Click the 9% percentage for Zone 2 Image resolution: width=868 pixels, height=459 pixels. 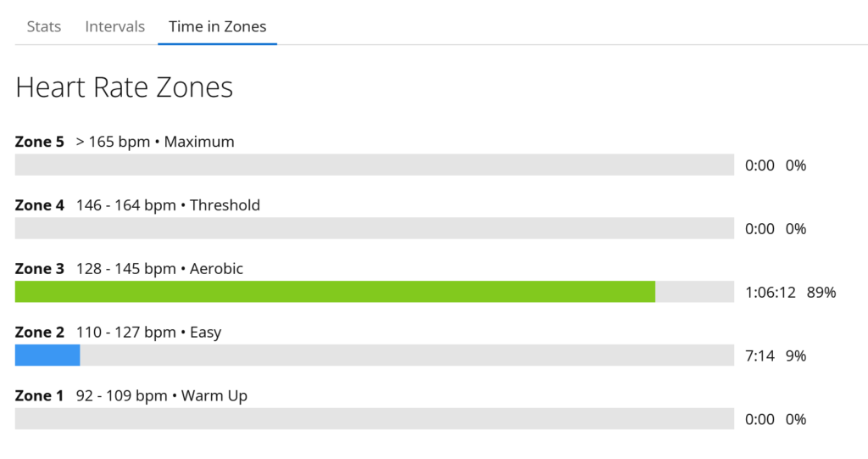pyautogui.click(x=796, y=356)
